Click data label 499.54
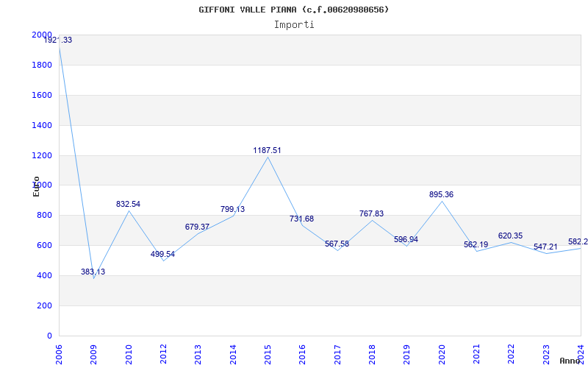 162,254
